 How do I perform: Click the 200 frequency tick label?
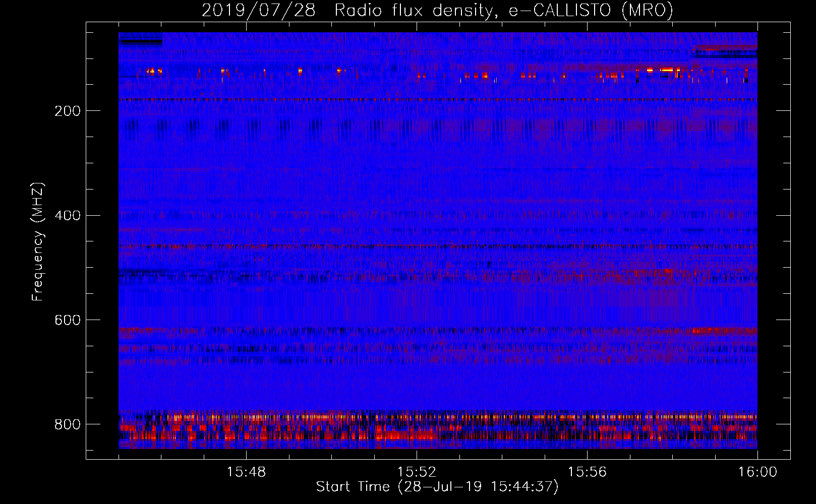(67, 111)
